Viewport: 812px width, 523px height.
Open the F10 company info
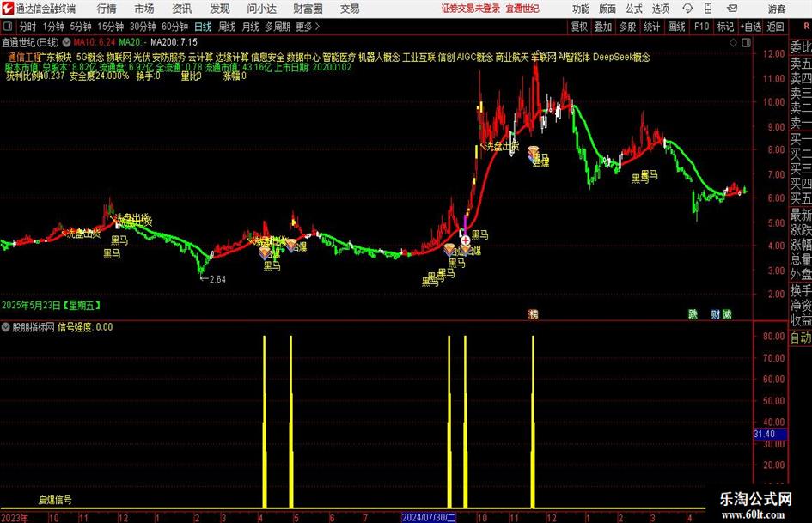tap(701, 27)
